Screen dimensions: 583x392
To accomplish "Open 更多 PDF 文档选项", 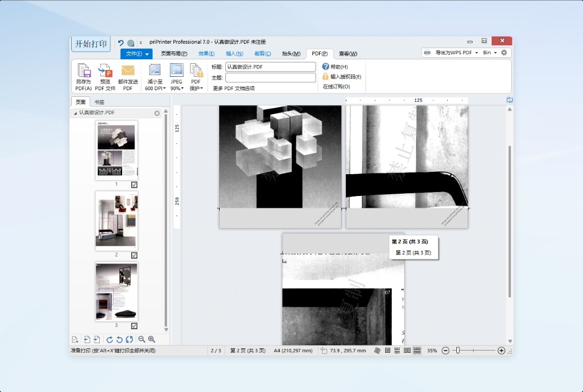I will 234,88.
